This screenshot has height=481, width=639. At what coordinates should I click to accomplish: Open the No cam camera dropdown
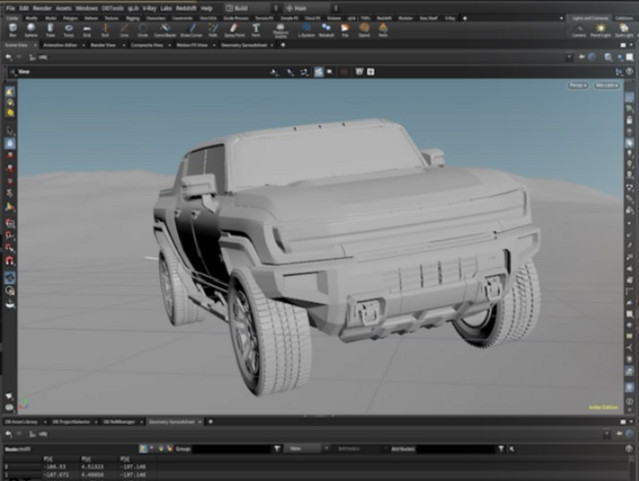tap(604, 85)
